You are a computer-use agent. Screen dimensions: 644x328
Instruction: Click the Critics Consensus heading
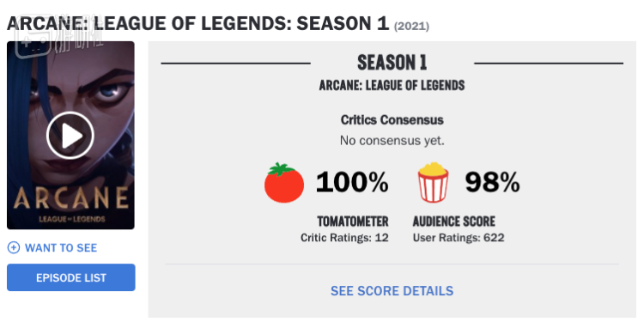392,120
